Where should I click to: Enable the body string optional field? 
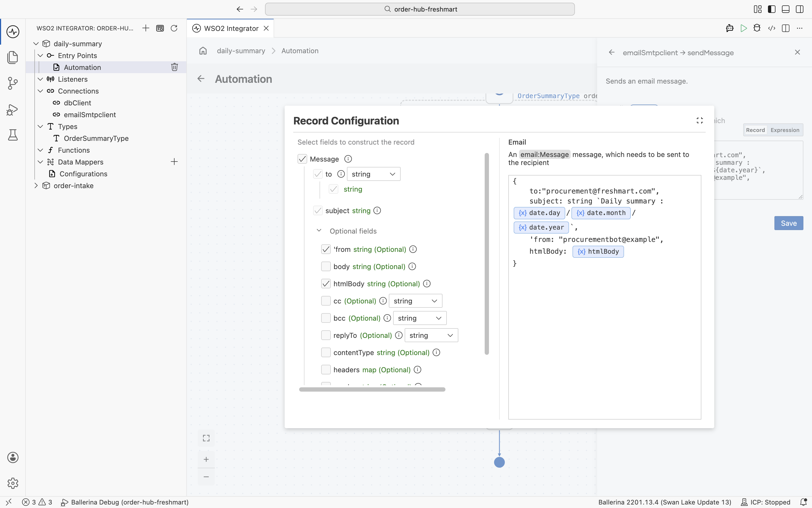[x=326, y=266]
